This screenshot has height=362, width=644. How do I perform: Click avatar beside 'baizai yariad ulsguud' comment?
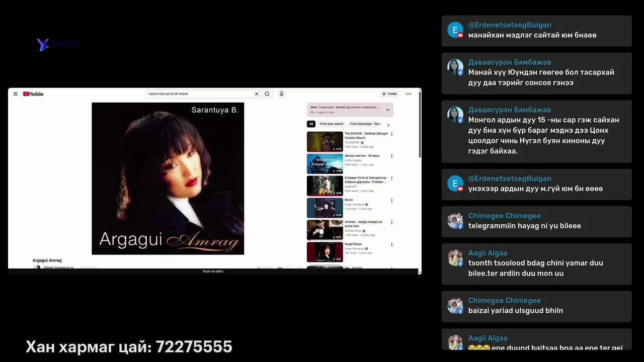455,306
